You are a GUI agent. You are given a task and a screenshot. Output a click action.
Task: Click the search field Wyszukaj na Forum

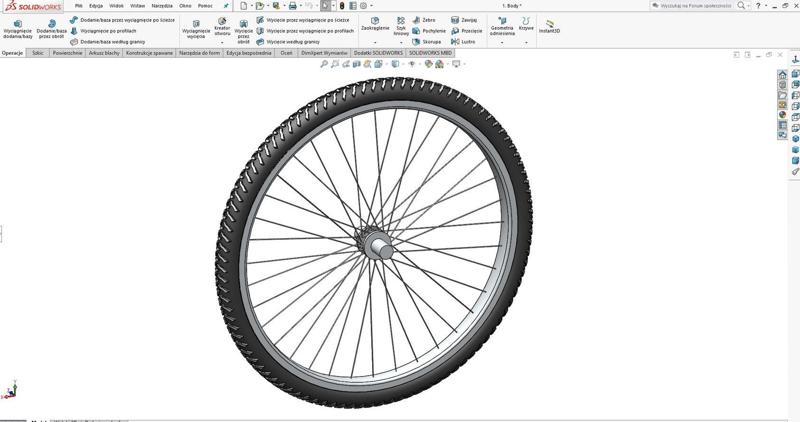(x=691, y=6)
